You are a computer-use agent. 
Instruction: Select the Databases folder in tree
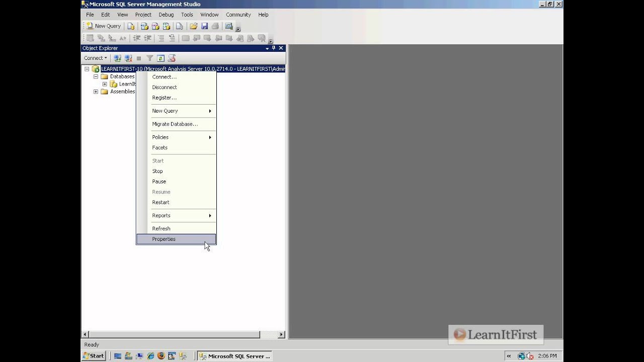pos(122,76)
